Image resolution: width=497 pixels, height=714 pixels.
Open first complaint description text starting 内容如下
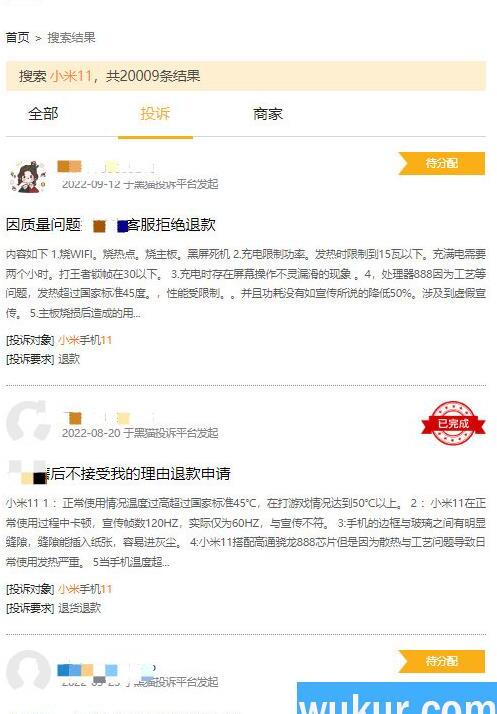click(x=246, y=283)
